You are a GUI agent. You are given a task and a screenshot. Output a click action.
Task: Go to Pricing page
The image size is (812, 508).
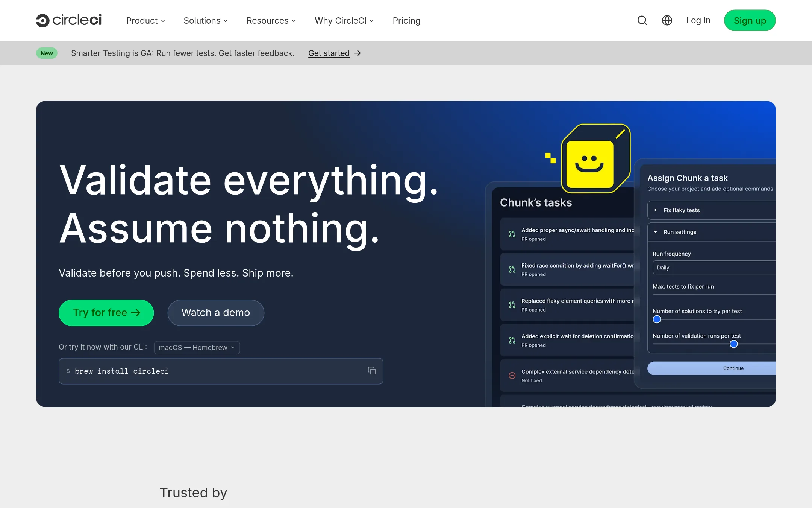(x=406, y=21)
